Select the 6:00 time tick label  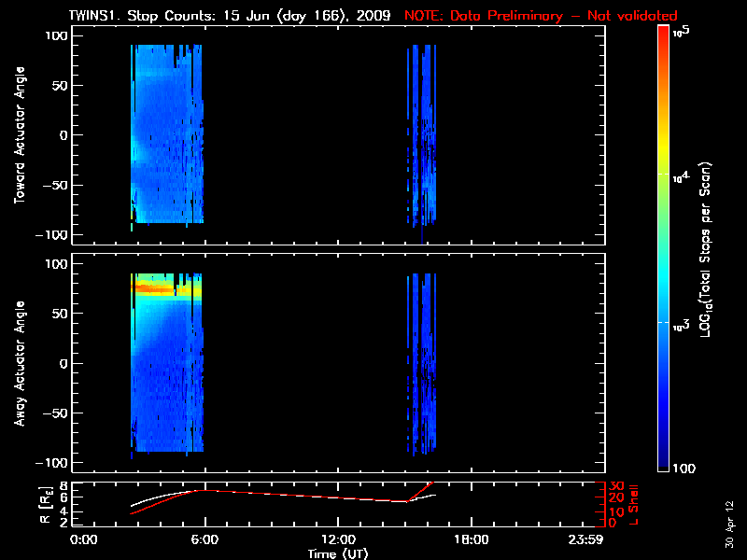[x=204, y=539]
